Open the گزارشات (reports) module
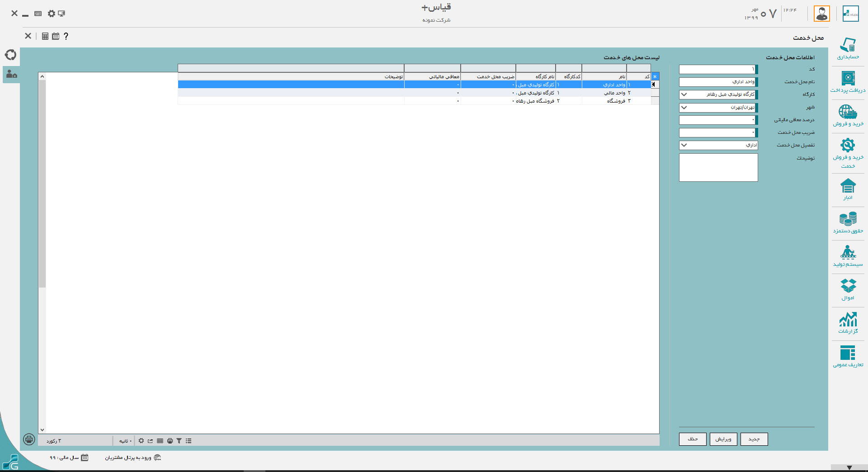868x472 pixels. 848,323
